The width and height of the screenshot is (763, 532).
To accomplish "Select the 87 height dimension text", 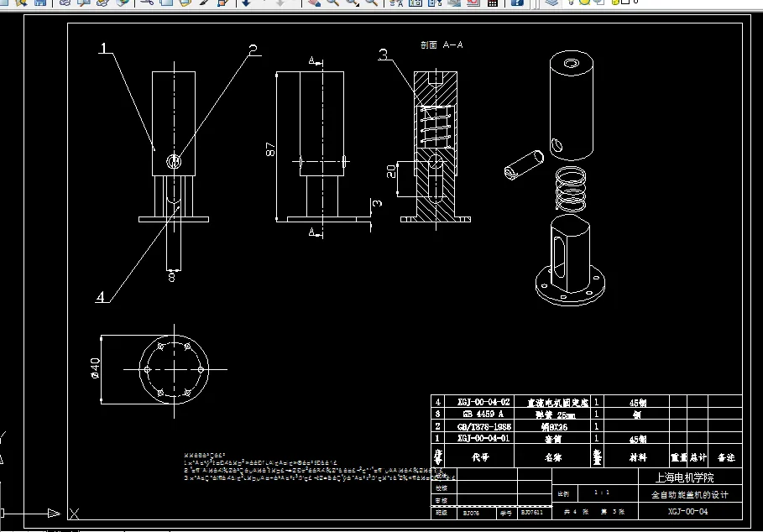I will click(x=270, y=149).
